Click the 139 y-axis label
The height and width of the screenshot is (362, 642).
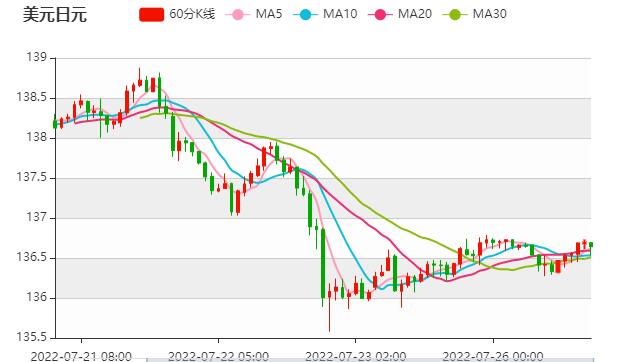(36, 57)
